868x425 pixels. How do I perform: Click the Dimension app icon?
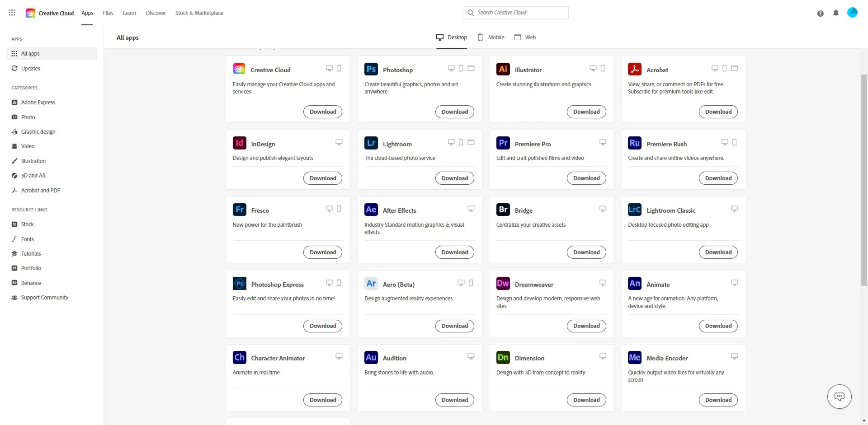pos(503,357)
